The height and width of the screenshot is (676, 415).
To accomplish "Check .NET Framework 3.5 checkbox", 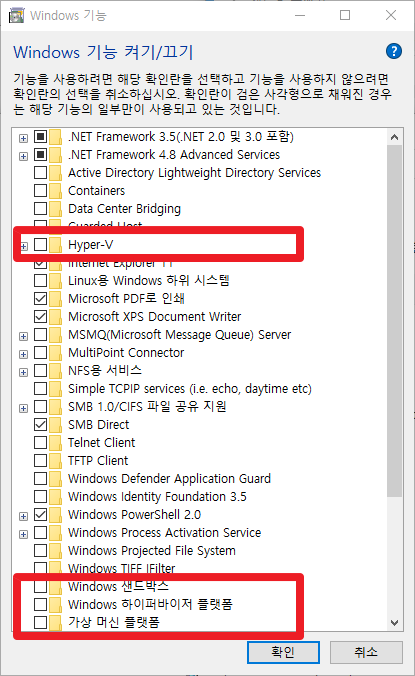I will pos(41,137).
